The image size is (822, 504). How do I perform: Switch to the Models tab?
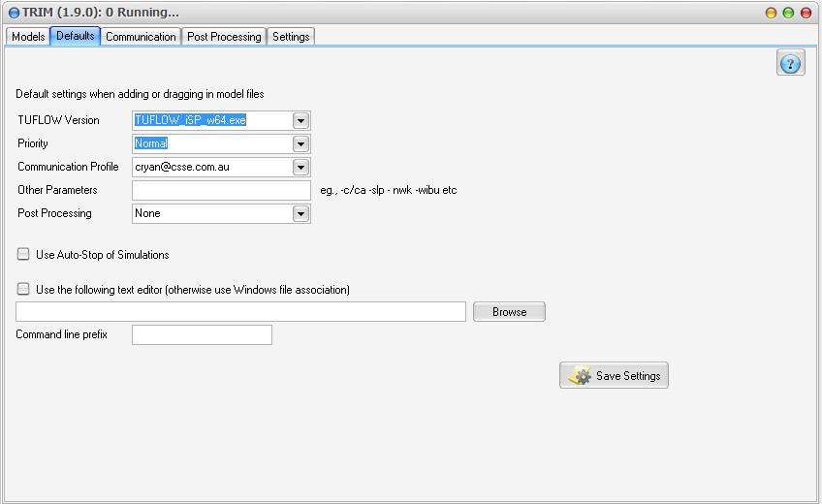28,37
